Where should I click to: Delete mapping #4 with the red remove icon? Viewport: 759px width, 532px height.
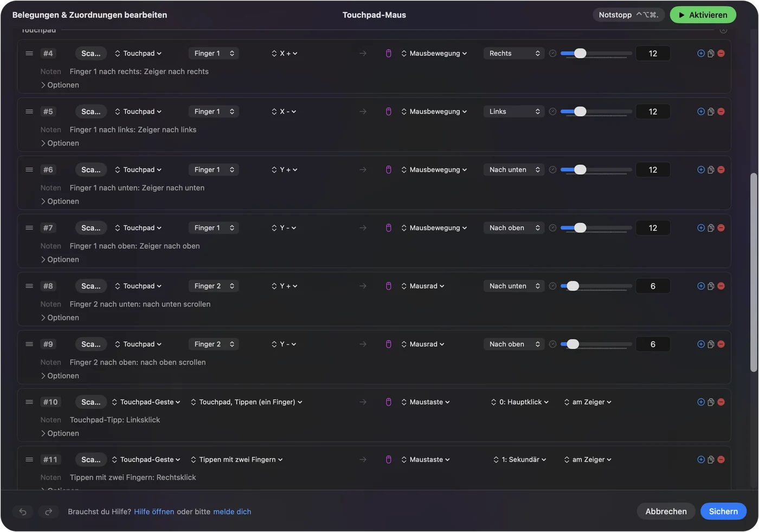721,53
